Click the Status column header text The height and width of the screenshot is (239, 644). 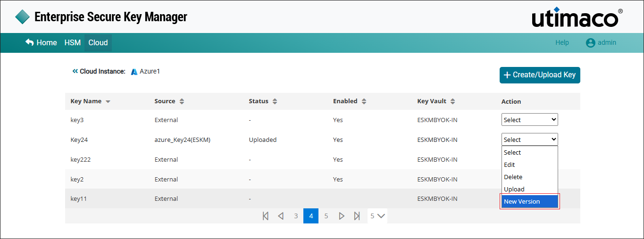[x=259, y=101]
